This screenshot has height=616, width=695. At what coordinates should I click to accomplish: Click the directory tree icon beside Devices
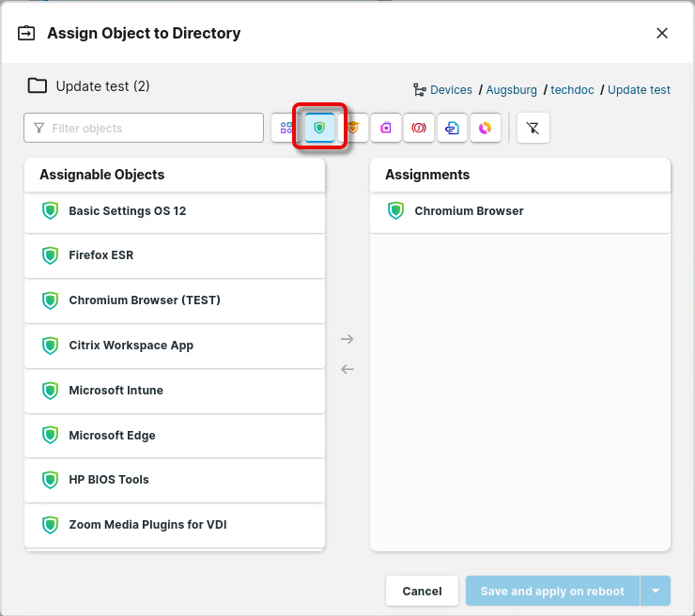click(419, 90)
